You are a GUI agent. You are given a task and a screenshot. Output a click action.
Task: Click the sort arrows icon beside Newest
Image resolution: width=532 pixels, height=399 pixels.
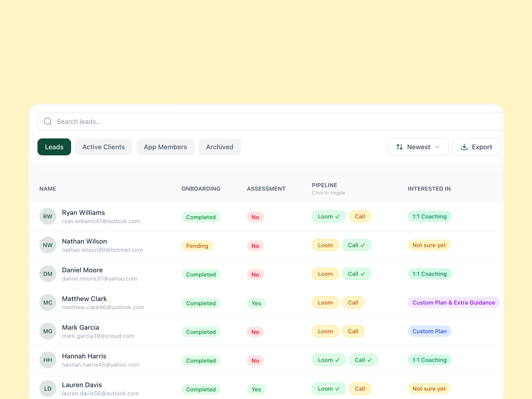click(399, 147)
